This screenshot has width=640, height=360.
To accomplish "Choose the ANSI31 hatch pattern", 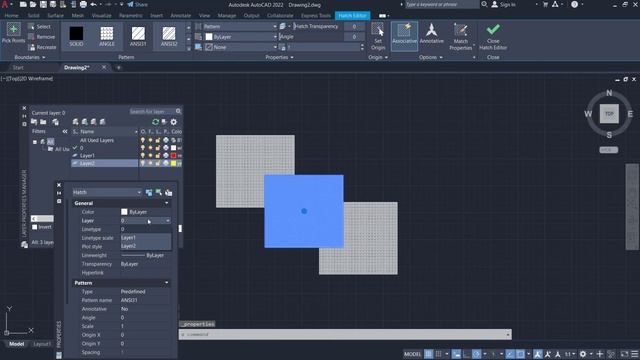I will [x=138, y=36].
